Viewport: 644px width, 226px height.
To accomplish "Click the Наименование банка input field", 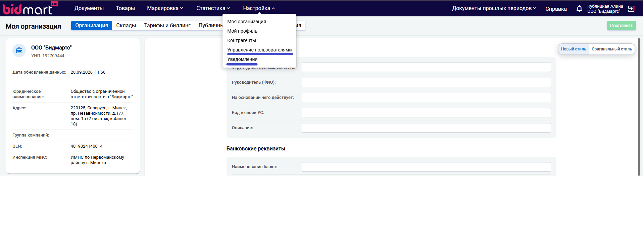I will 426,167.
